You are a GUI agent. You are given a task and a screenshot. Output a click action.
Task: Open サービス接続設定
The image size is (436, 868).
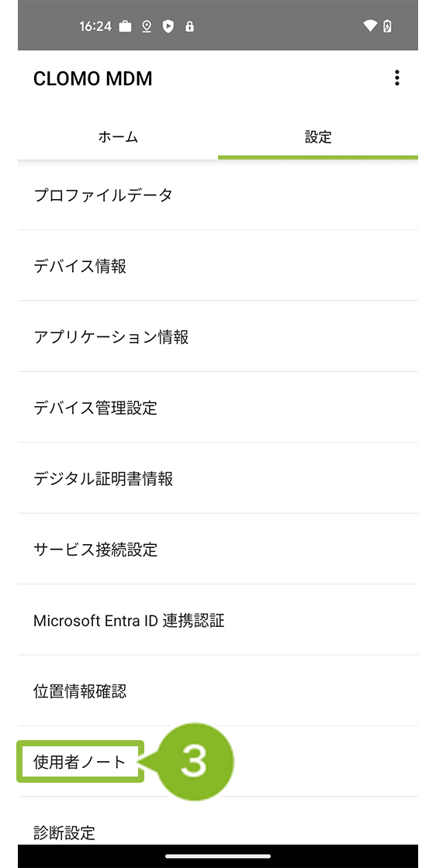tap(218, 549)
